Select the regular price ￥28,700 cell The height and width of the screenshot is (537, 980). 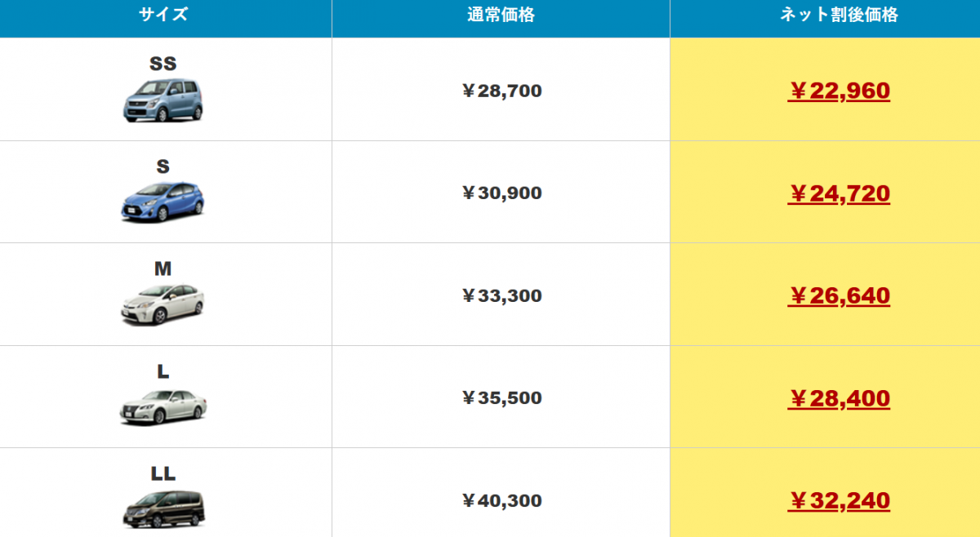click(501, 91)
